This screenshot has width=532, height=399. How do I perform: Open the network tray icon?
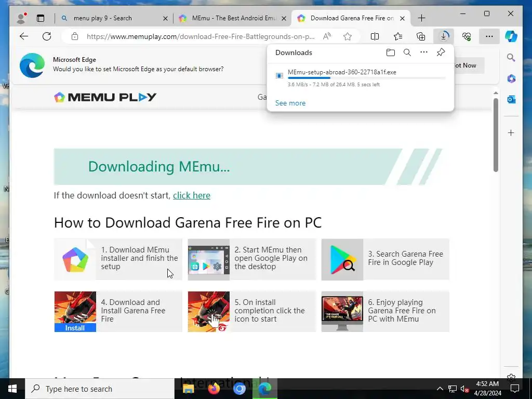pos(453,389)
